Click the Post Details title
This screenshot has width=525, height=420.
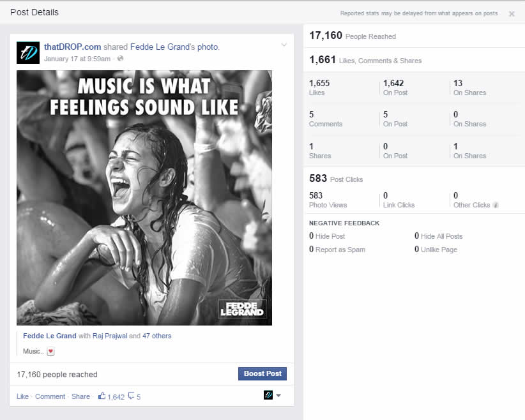coord(34,12)
